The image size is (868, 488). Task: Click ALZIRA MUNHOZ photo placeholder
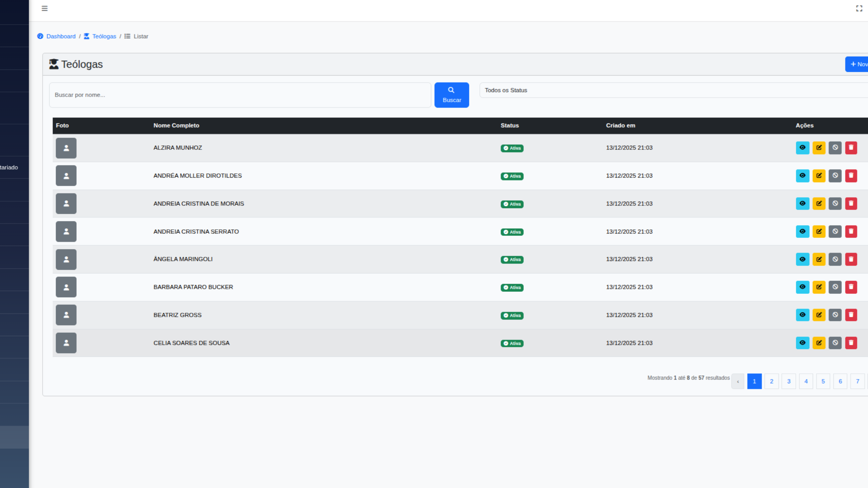click(x=66, y=148)
